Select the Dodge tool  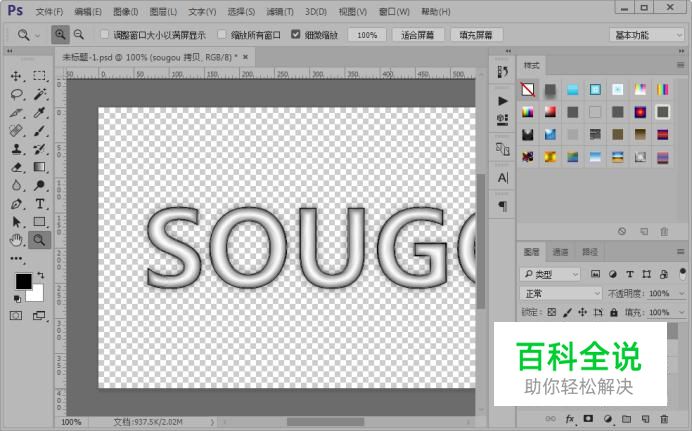(x=39, y=185)
